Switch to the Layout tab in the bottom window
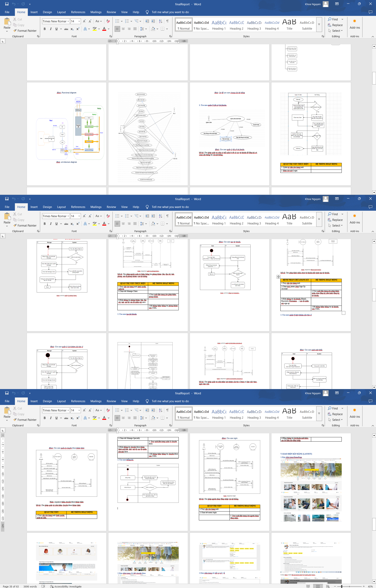This screenshot has width=376, height=588. [61, 401]
